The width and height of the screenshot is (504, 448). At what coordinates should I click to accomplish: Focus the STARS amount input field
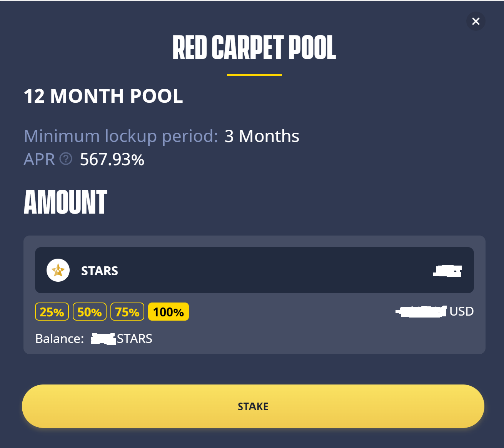(x=254, y=270)
